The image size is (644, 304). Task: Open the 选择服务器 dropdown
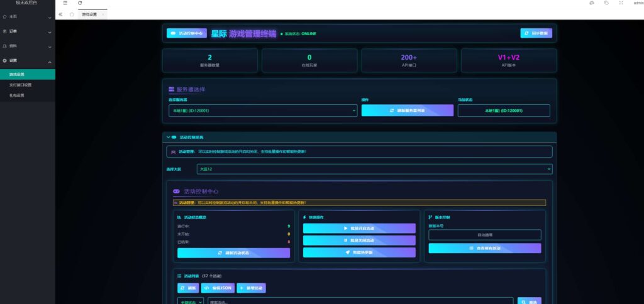[x=262, y=111]
